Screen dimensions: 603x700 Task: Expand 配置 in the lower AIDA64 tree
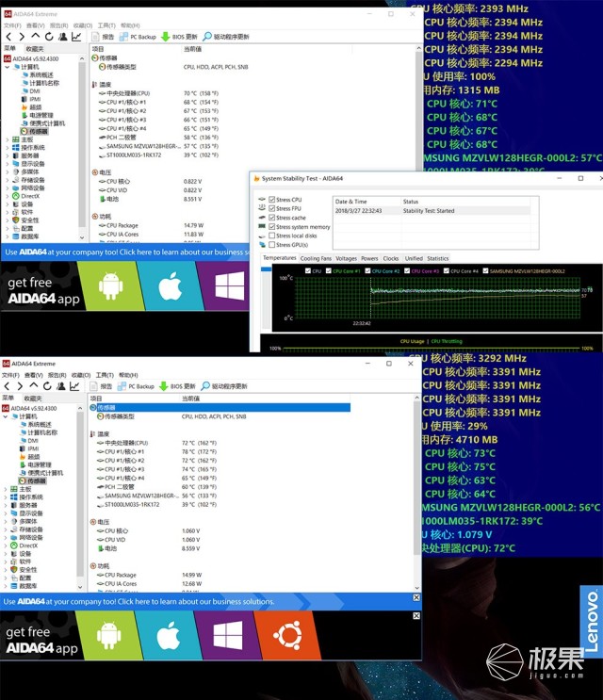pyautogui.click(x=6, y=578)
